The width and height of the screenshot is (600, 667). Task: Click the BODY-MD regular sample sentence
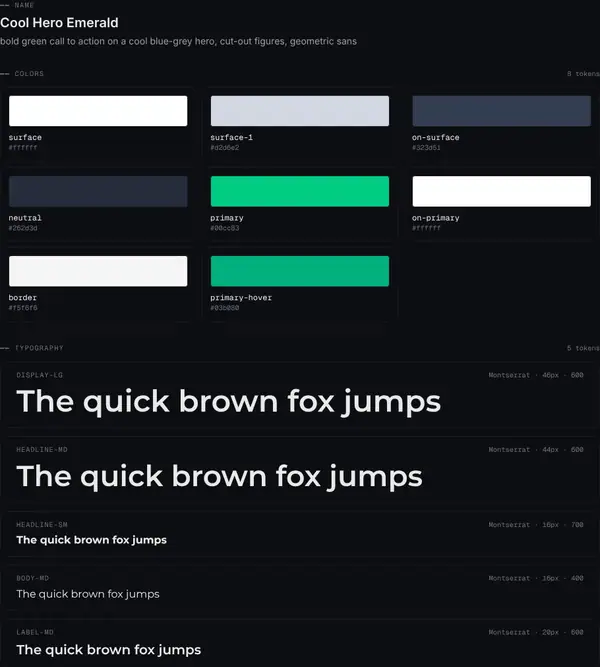[x=88, y=594]
